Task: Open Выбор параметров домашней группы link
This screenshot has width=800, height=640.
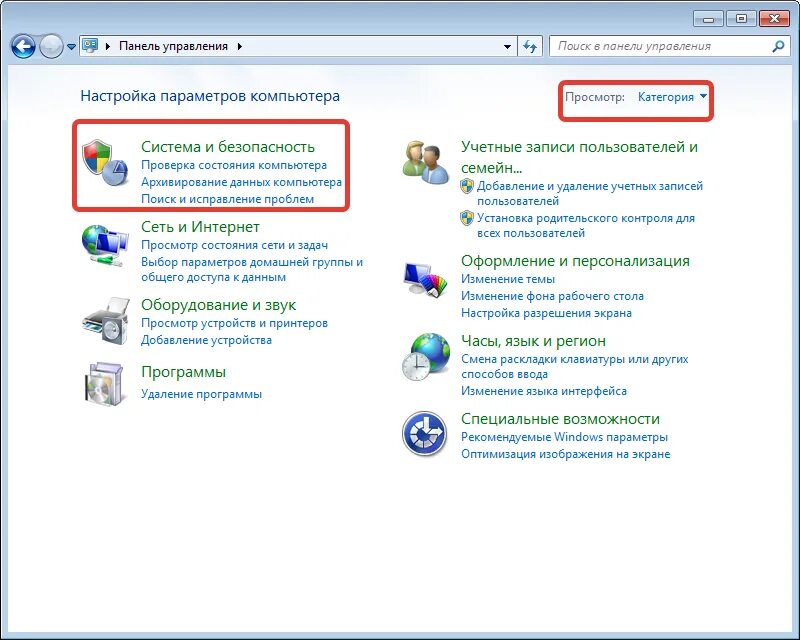Action: (x=252, y=269)
